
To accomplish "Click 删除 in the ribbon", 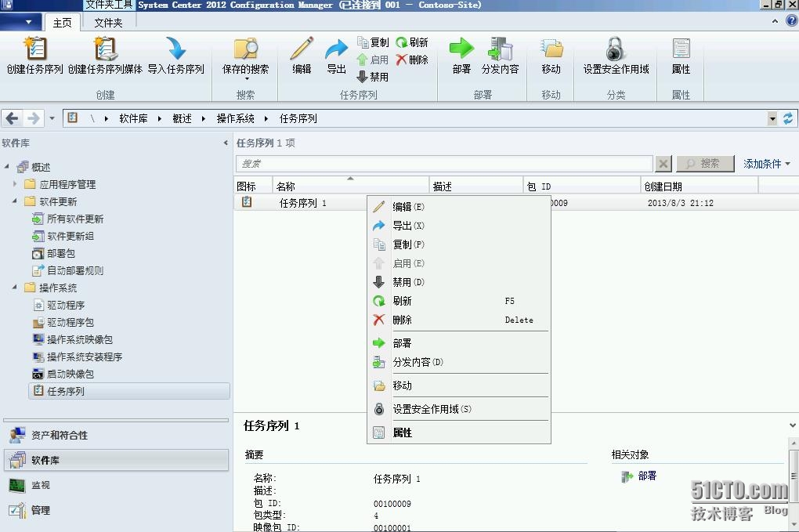I will (412, 60).
